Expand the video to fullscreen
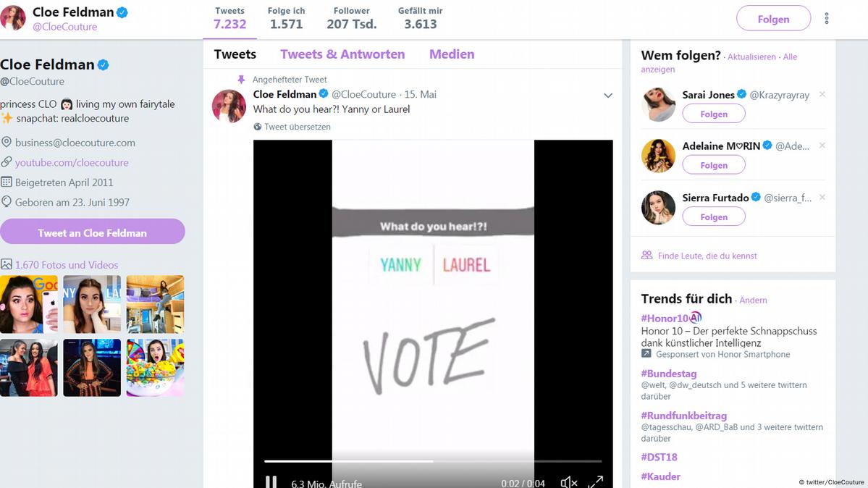The image size is (868, 488). [596, 481]
